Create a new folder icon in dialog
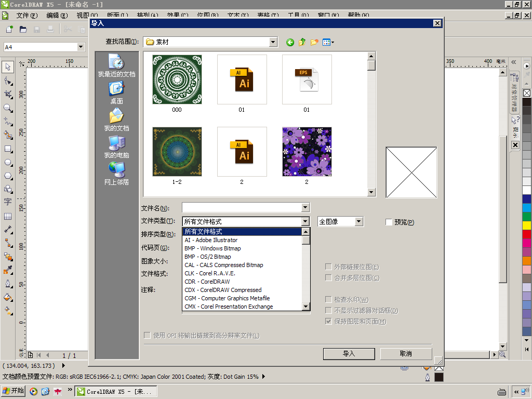This screenshot has width=532, height=399. (x=314, y=42)
